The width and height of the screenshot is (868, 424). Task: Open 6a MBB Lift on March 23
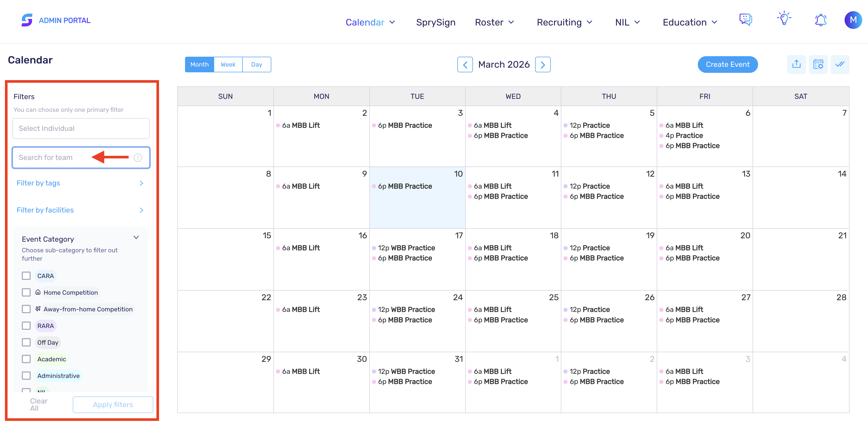coord(298,309)
